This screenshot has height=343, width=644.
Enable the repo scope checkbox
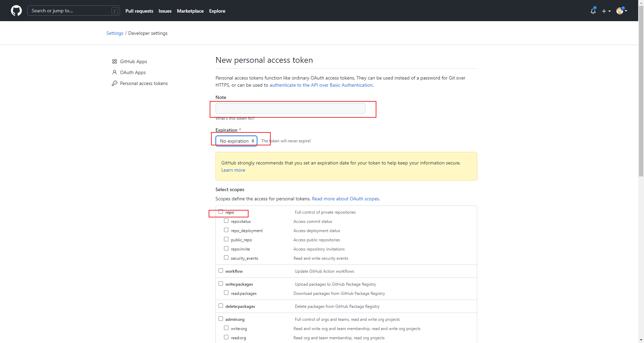click(x=221, y=212)
